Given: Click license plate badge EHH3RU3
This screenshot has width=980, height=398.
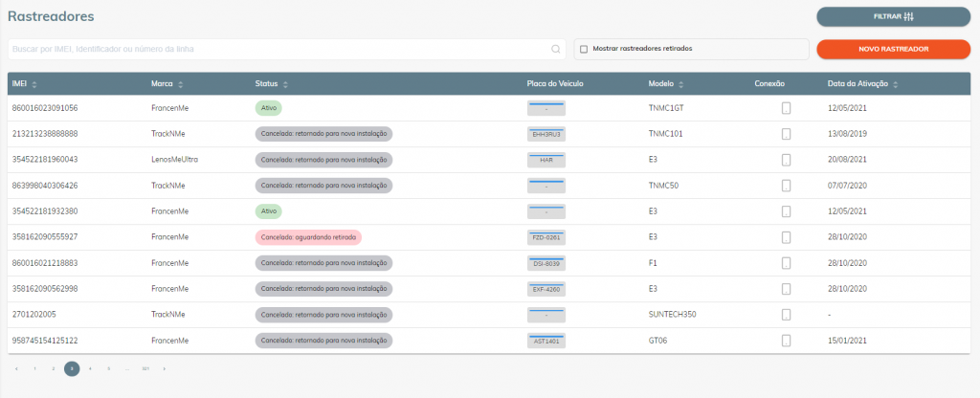Looking at the screenshot, I should click(x=546, y=134).
